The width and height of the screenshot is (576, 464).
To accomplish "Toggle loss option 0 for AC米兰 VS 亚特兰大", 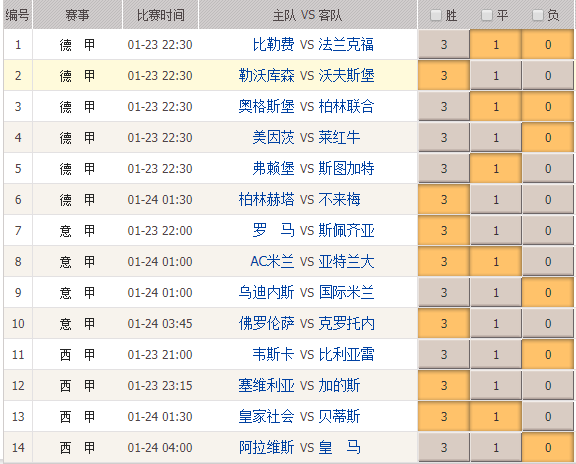I will coord(548,262).
